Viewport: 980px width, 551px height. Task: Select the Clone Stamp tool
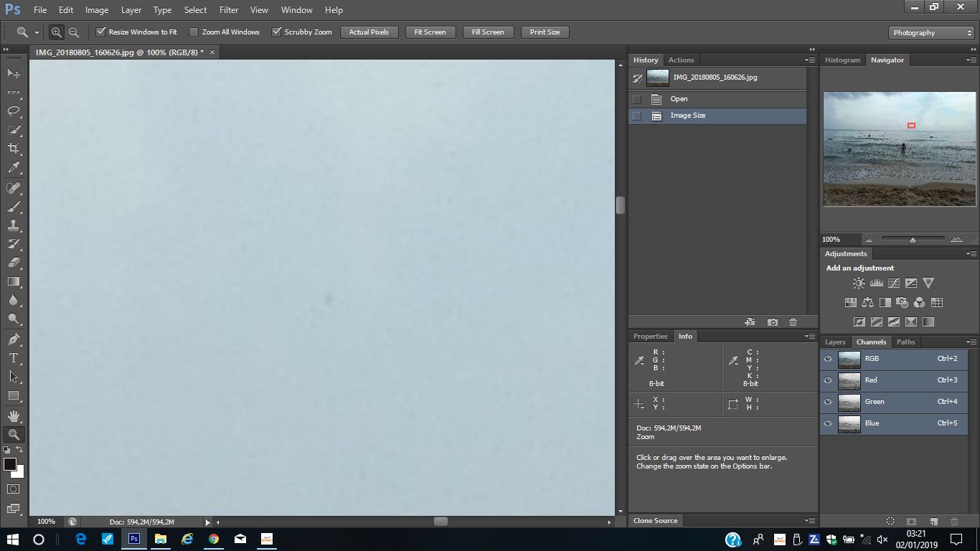click(x=13, y=225)
